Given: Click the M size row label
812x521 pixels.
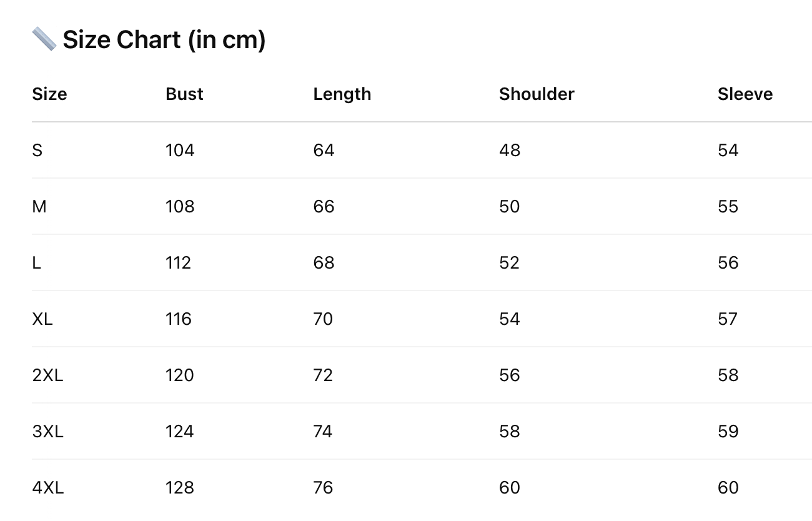Looking at the screenshot, I should coord(39,207).
